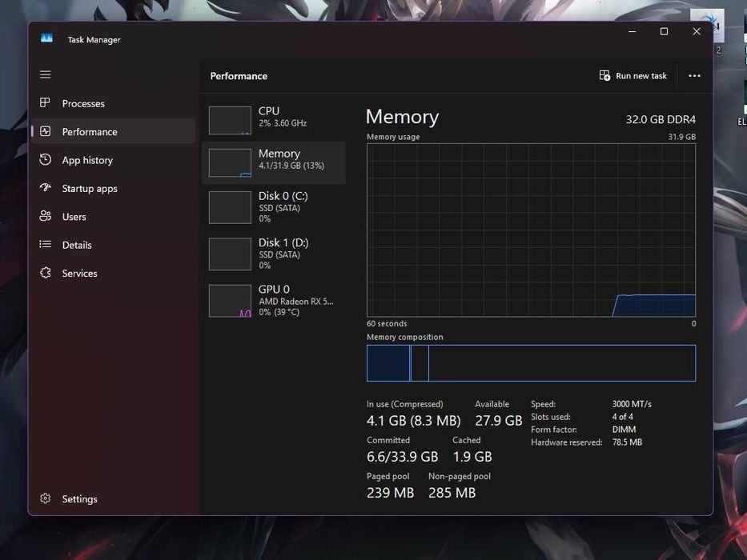The height and width of the screenshot is (560, 747).
Task: Click the Run new task icon
Action: point(604,76)
